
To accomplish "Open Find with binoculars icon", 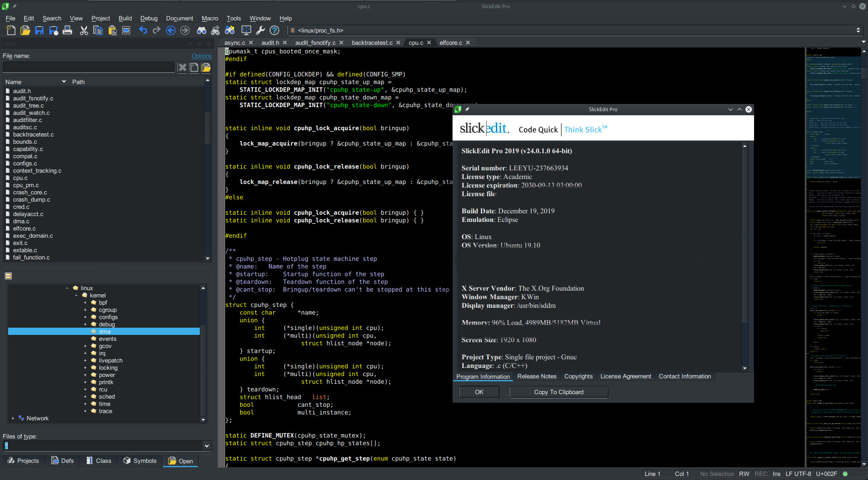I will click(202, 30).
